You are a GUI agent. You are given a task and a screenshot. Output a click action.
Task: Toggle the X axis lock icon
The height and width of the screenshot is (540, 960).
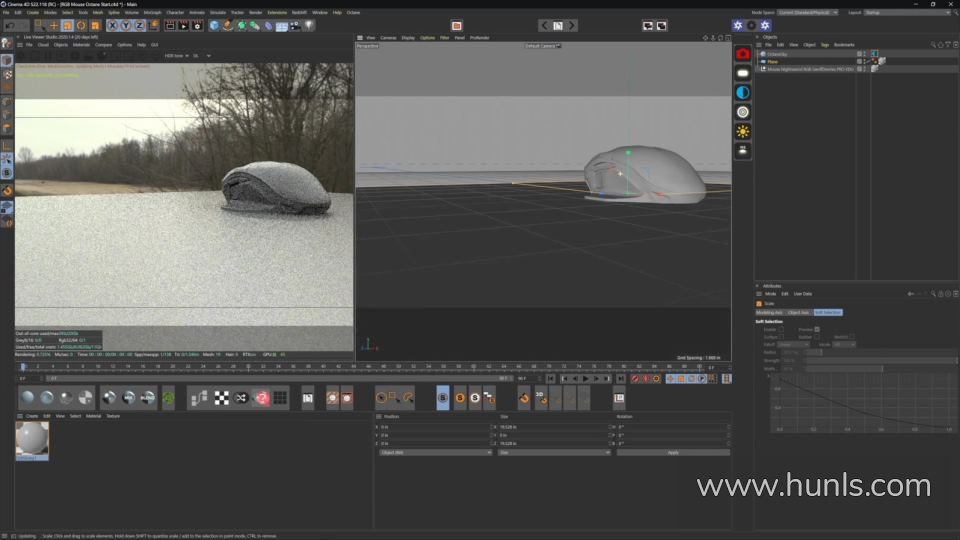tap(112, 25)
